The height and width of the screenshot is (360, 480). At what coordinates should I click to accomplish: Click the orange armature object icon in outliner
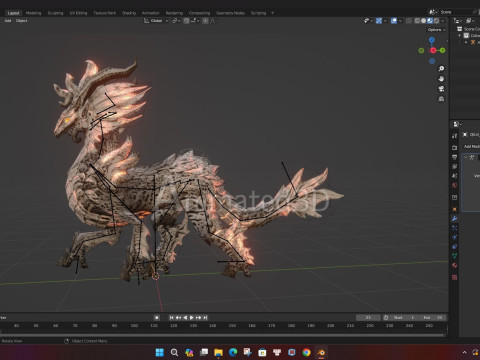473,42
